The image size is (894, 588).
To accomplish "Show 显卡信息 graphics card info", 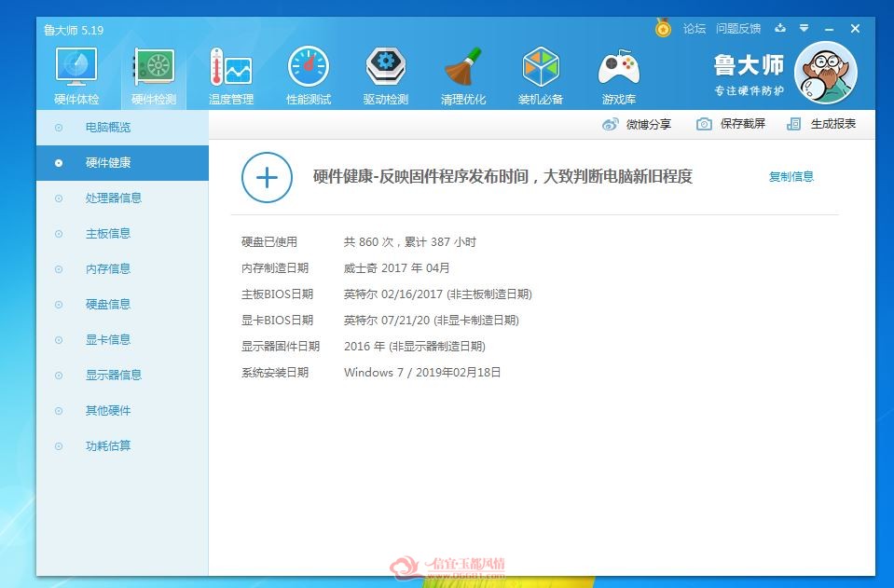I will point(122,339).
